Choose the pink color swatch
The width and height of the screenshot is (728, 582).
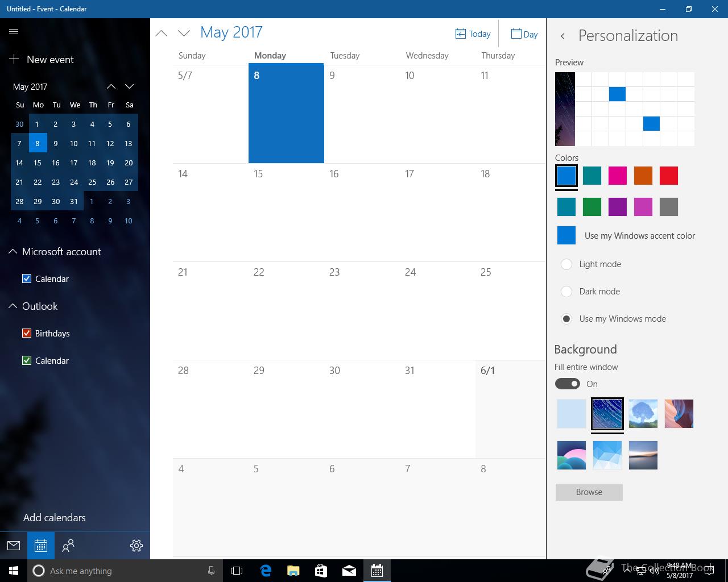(618, 176)
